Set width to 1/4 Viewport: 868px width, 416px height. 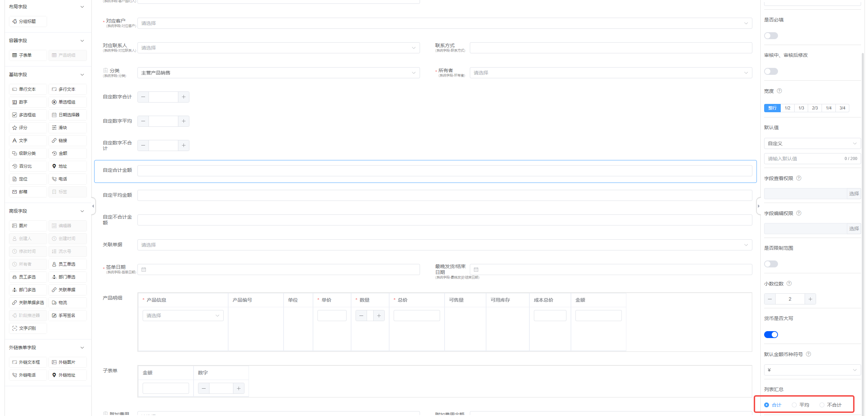tap(829, 108)
